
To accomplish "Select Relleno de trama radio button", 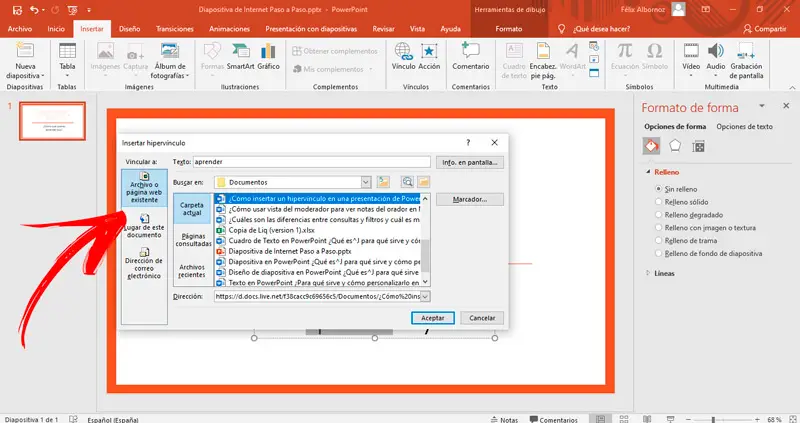I will 658,240.
